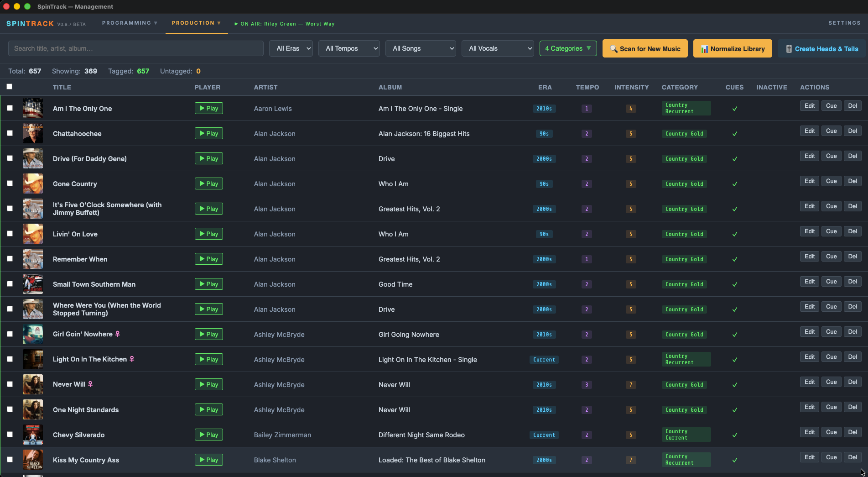868x477 pixels.
Task: Sort by the Title column header
Action: click(62, 87)
